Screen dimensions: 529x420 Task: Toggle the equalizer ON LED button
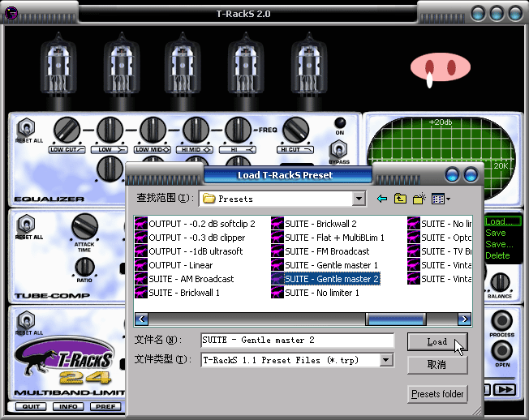pos(340,122)
